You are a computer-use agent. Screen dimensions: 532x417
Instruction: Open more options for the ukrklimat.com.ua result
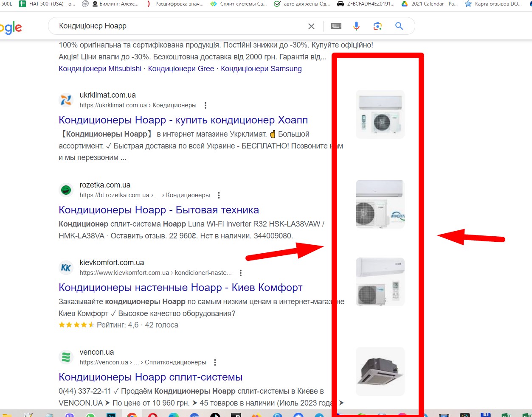pyautogui.click(x=205, y=105)
